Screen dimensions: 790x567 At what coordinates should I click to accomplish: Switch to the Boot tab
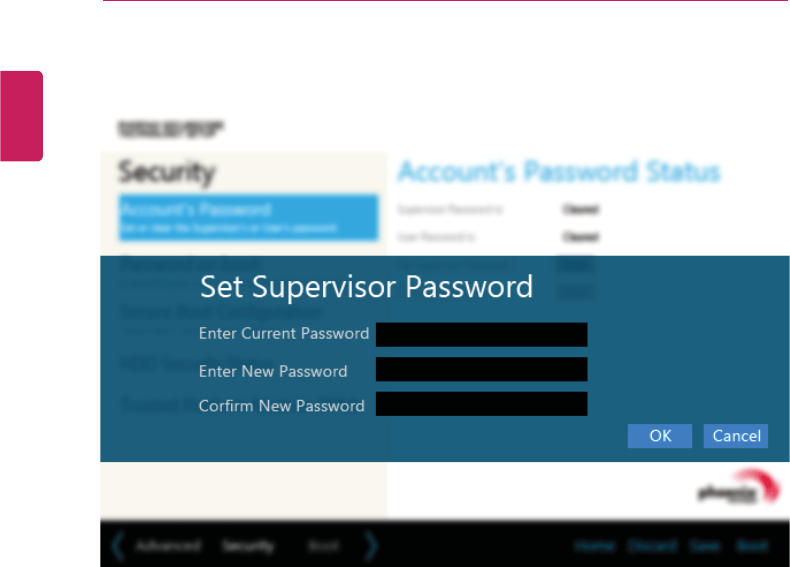click(x=323, y=545)
